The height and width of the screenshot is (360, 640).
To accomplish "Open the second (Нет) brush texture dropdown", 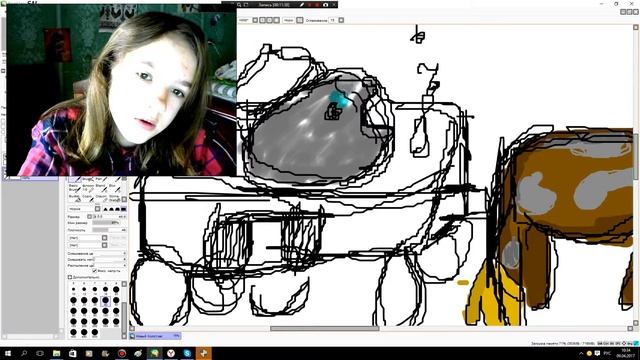I will pos(104,245).
